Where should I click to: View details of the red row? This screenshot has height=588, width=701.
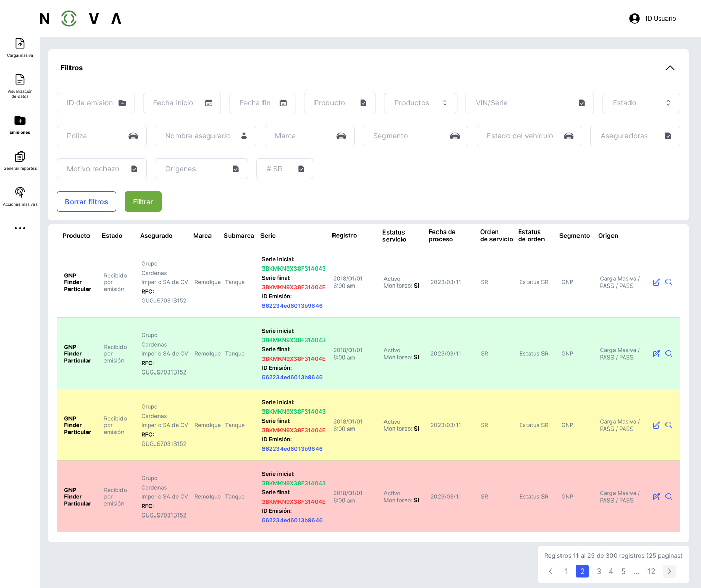pos(669,496)
